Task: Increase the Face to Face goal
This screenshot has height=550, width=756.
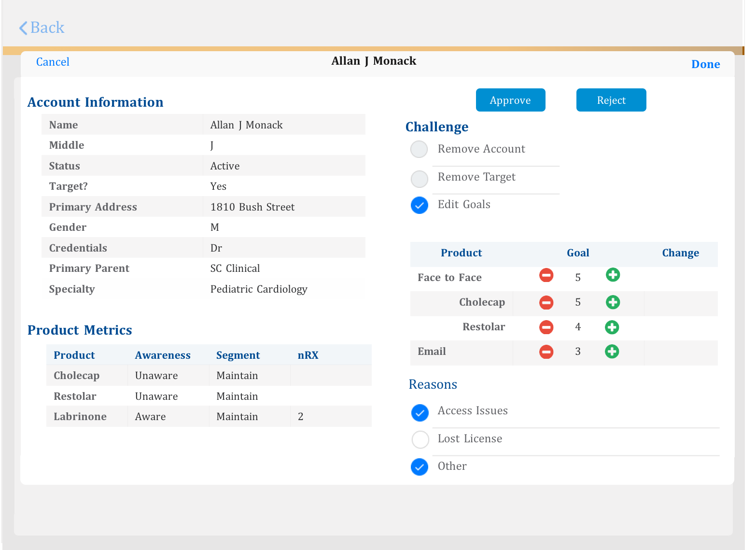Action: [x=613, y=275]
